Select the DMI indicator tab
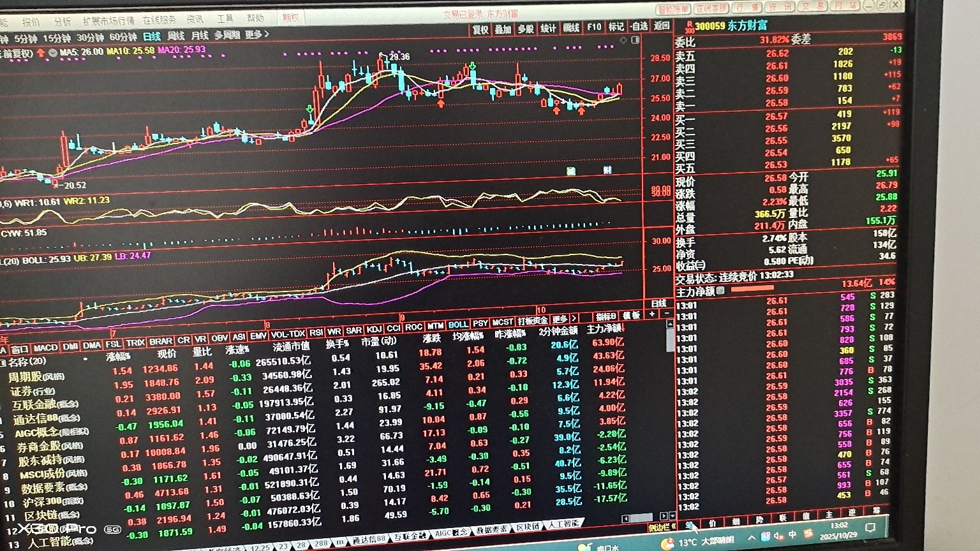Screen dimensions: 980x551 [x=70, y=347]
